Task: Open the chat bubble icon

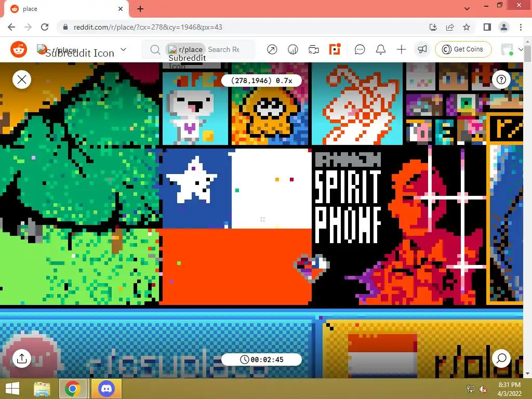Action: click(x=360, y=49)
